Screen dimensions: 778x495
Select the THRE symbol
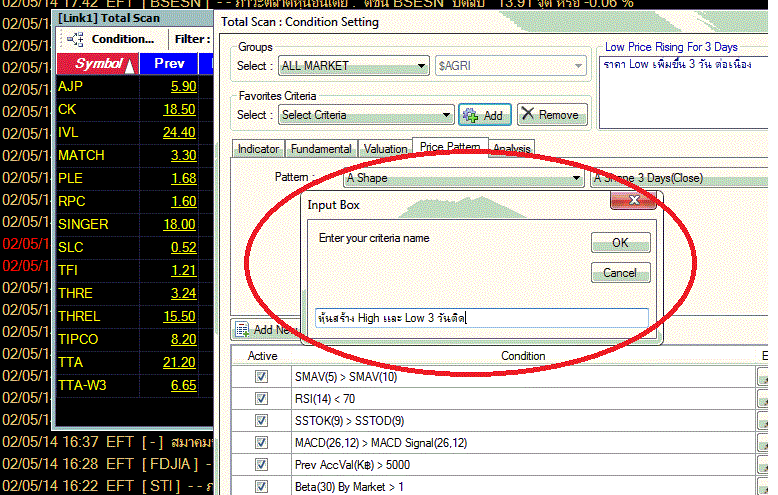pos(75,293)
